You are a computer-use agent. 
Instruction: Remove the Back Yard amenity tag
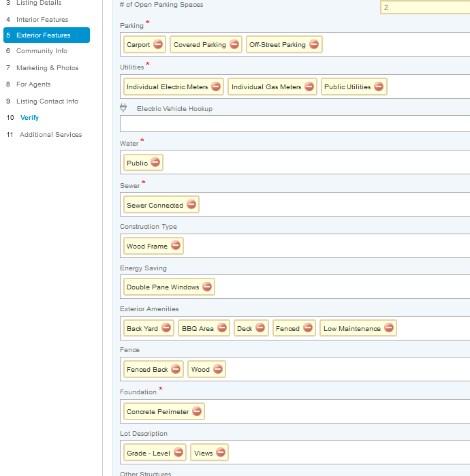coord(166,328)
